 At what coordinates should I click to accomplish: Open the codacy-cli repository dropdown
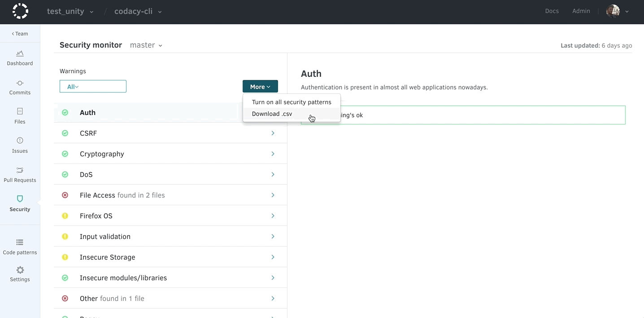pyautogui.click(x=138, y=12)
